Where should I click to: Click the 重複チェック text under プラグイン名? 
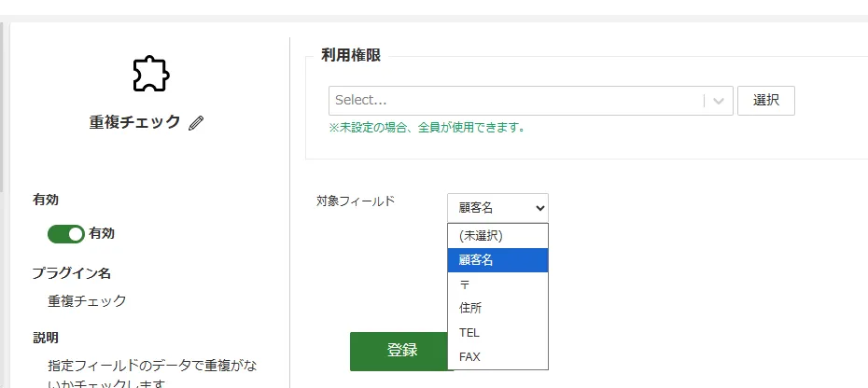pyautogui.click(x=87, y=301)
